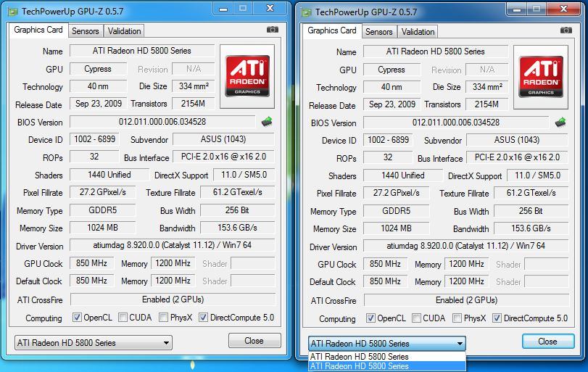Click 40 nm technology value in right window
Image resolution: width=588 pixels, height=372 pixels.
coord(392,87)
